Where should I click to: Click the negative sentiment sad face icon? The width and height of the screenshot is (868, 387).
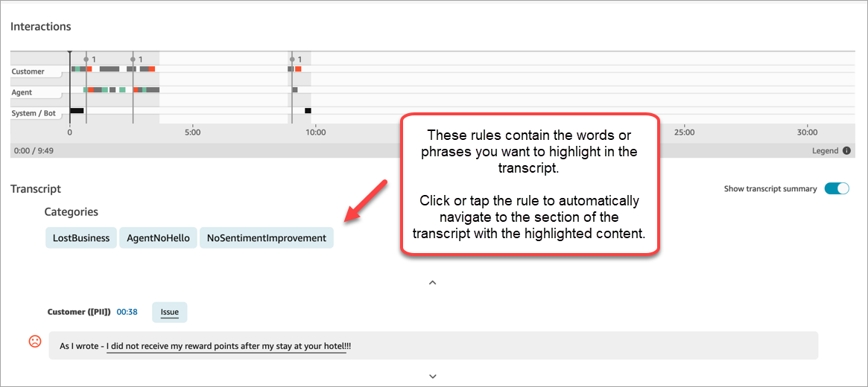pyautogui.click(x=34, y=342)
